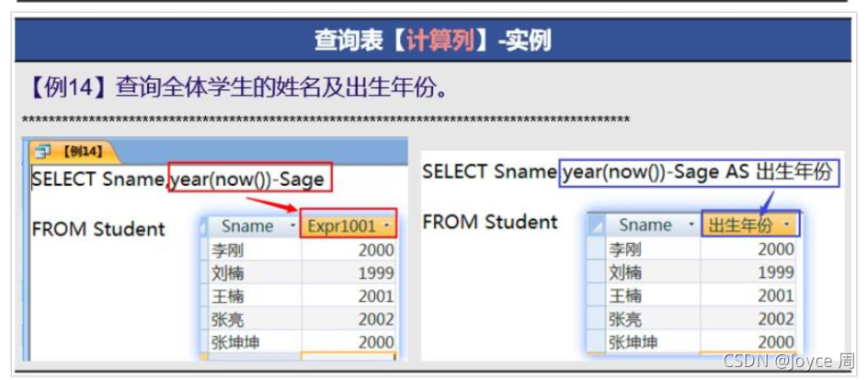
Task: Click FROM Student in the 【例14】 SQL editor
Action: tap(98, 229)
